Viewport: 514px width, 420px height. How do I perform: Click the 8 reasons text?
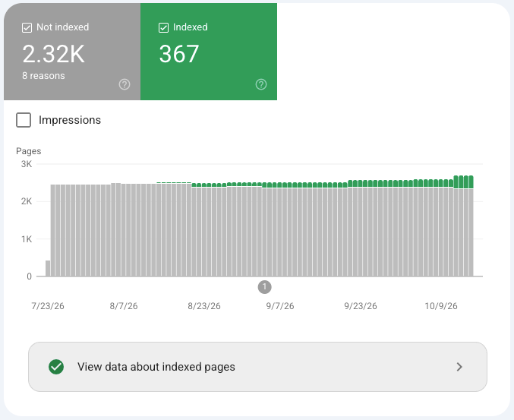click(x=43, y=76)
